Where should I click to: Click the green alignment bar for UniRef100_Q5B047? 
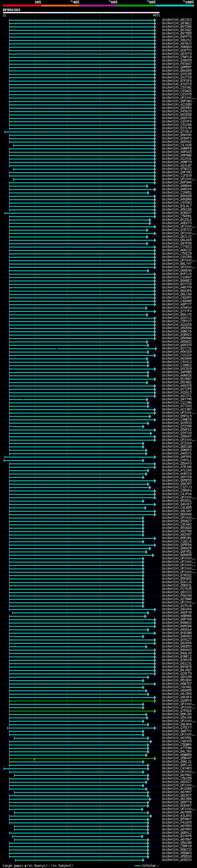[82, 759]
